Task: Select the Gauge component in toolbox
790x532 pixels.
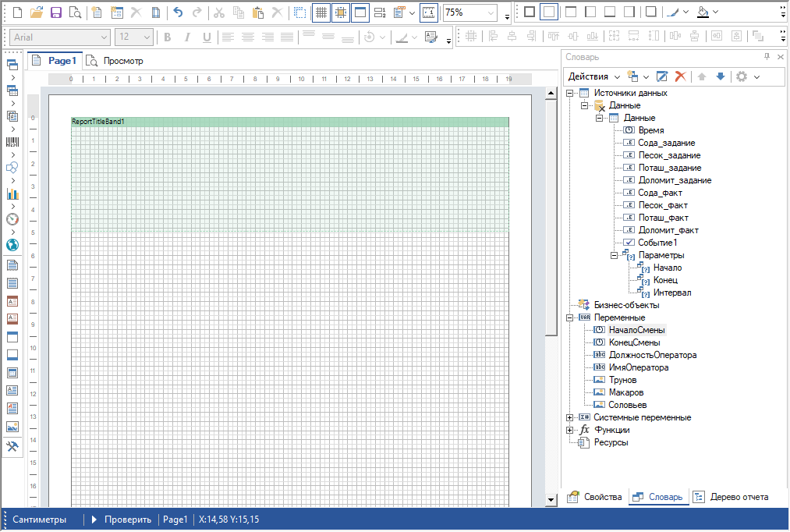Action: coord(12,219)
